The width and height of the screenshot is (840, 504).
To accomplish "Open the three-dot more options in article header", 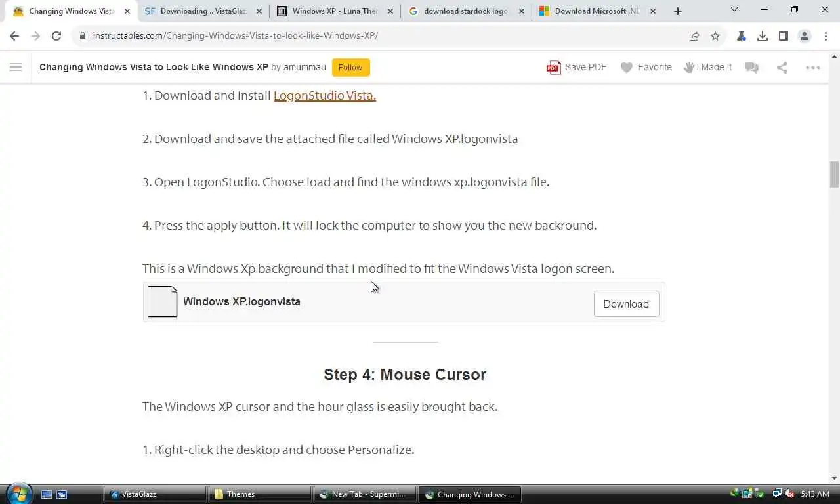I will 813,67.
